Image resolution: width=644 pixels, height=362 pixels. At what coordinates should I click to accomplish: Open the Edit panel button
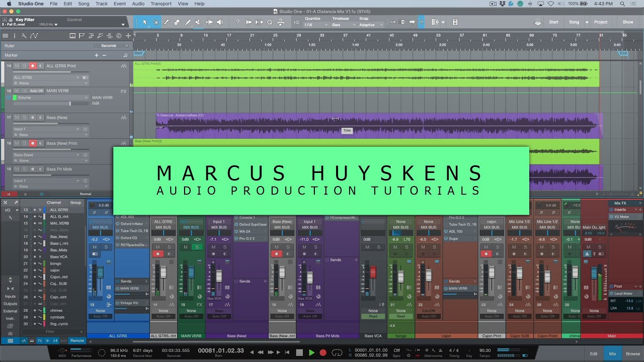point(594,353)
